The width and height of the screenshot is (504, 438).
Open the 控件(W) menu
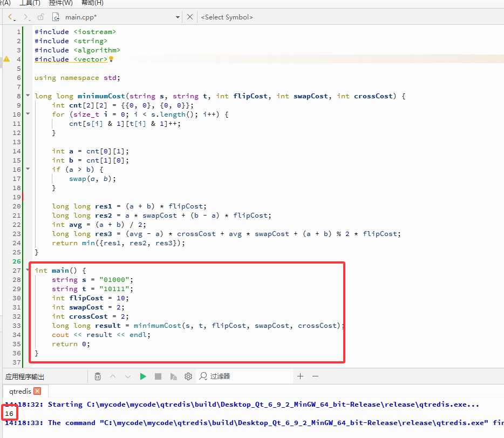[x=61, y=3]
